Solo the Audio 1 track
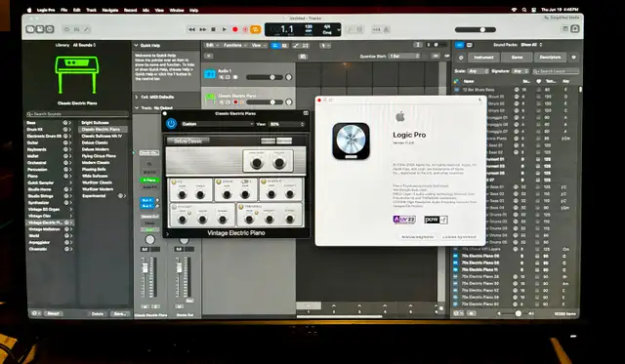This screenshot has width=625, height=364. point(228,77)
